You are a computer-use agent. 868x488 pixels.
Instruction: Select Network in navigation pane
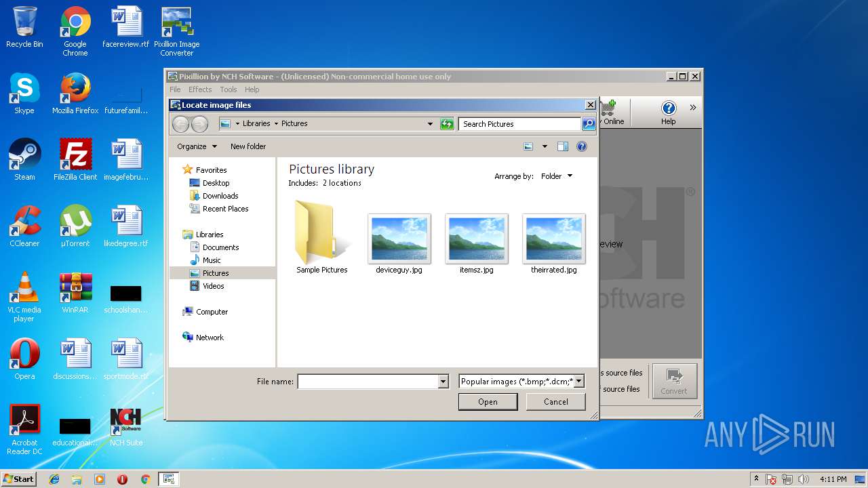click(x=210, y=338)
